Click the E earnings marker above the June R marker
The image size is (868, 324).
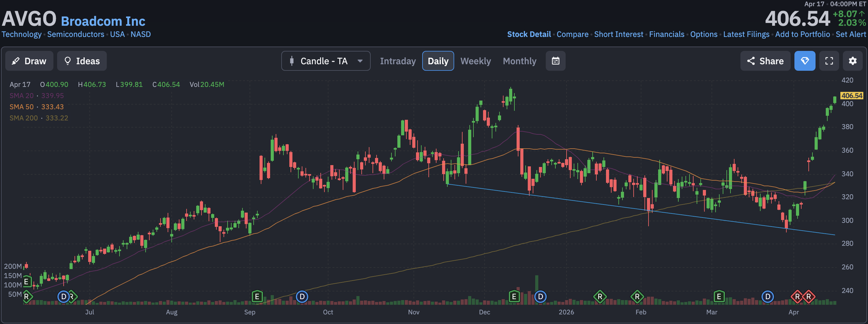coord(26,281)
